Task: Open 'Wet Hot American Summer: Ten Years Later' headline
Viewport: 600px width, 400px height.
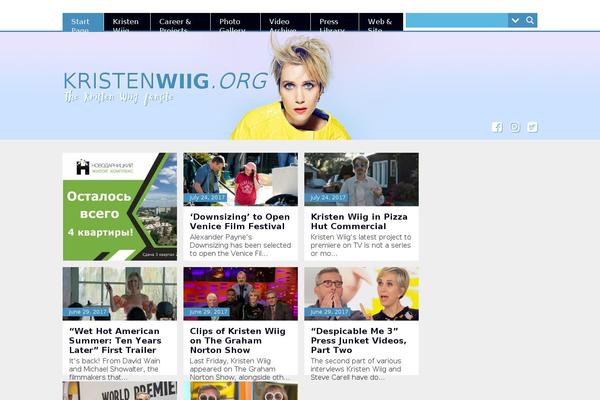Action: point(115,341)
